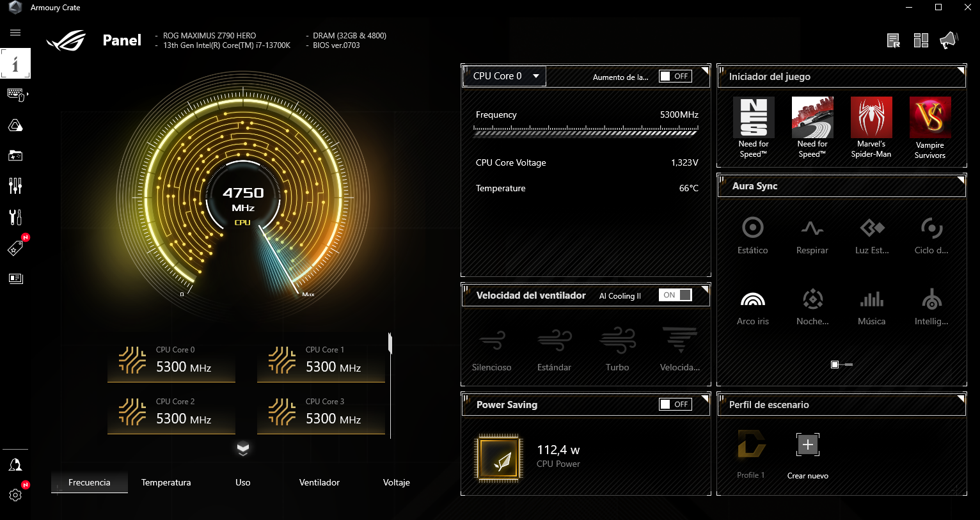Screen dimensions: 980x520
Task: Choose Turbo fan mode
Action: [617, 349]
